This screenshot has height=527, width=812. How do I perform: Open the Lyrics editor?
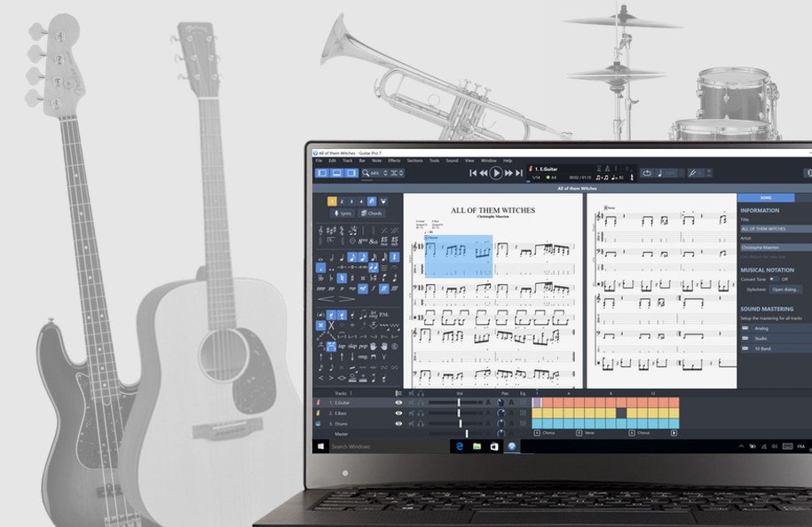[343, 213]
